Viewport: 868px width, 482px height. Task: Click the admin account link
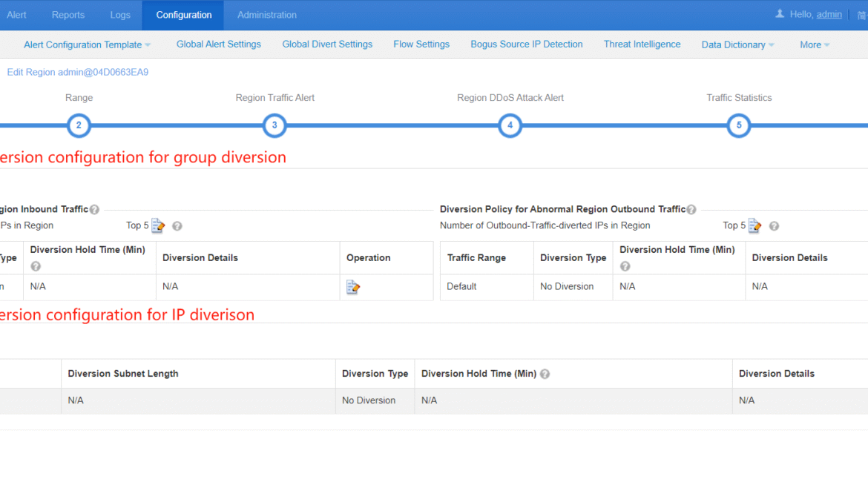(x=829, y=13)
